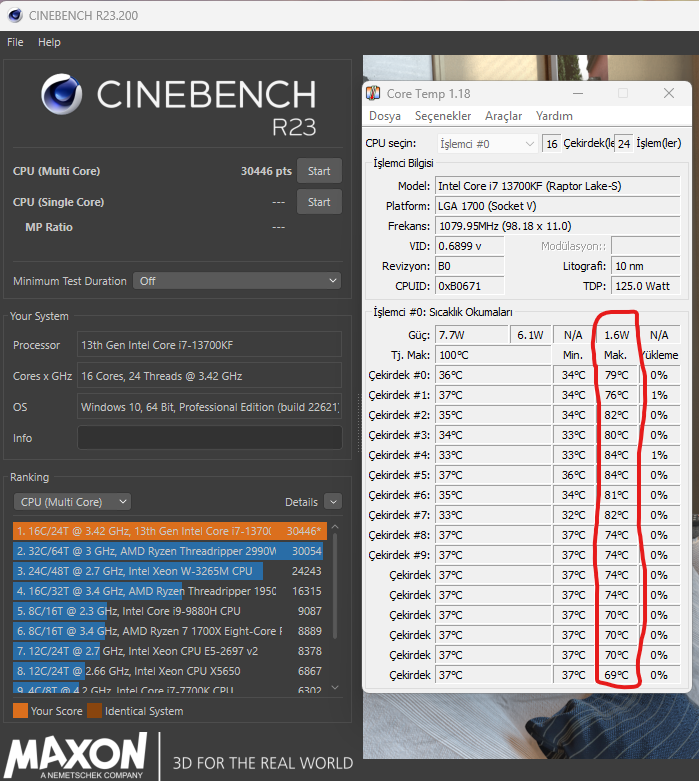Viewport: 699px width, 781px height.
Task: Click the Cinebench R23 logo sphere
Action: coord(62,94)
